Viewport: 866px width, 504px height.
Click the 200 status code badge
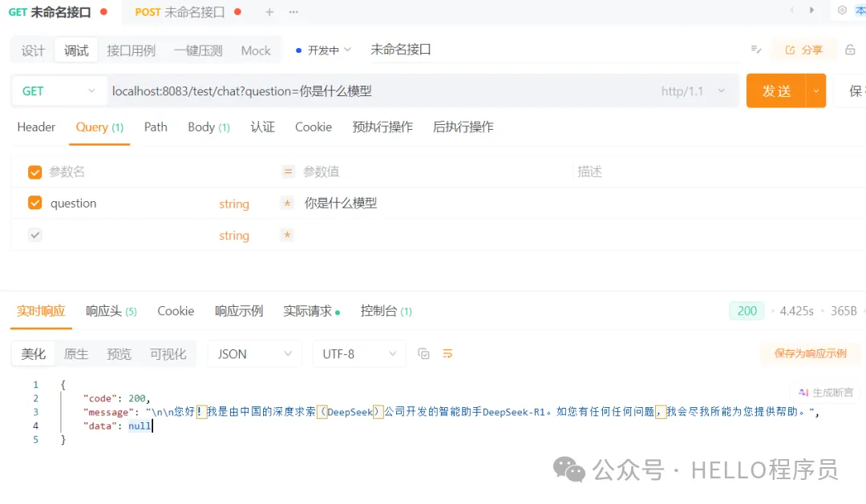(746, 311)
